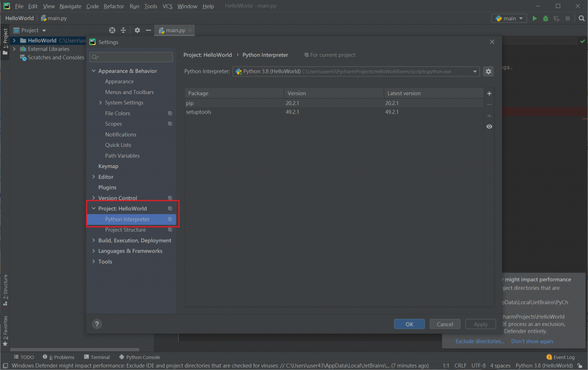
Task: Expand Languages & Frameworks group
Action: point(94,251)
